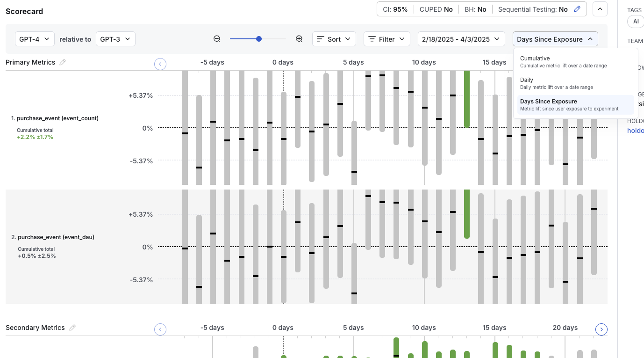Click the right navigation arrow for Secondary Metrics

point(601,329)
